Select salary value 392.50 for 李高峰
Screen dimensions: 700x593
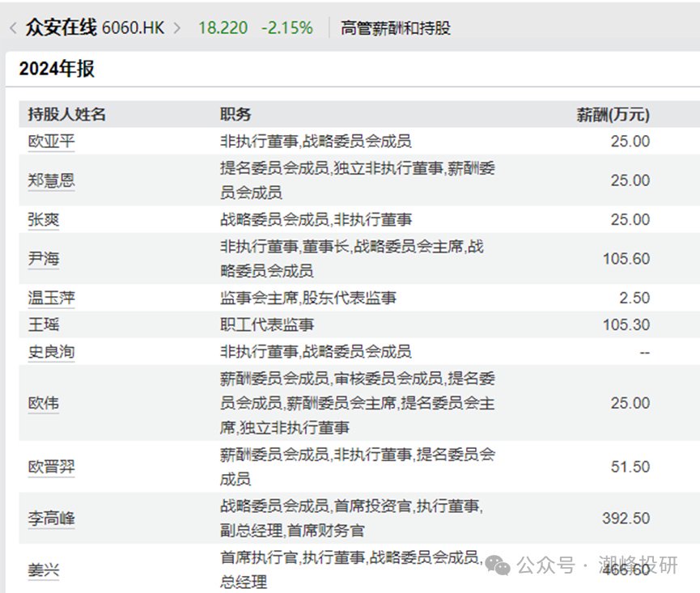[x=626, y=518]
